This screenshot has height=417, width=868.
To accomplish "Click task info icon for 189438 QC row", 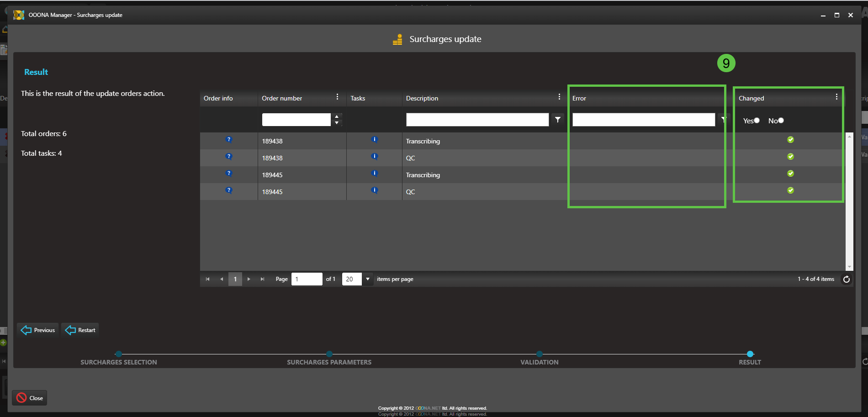I will tap(375, 157).
